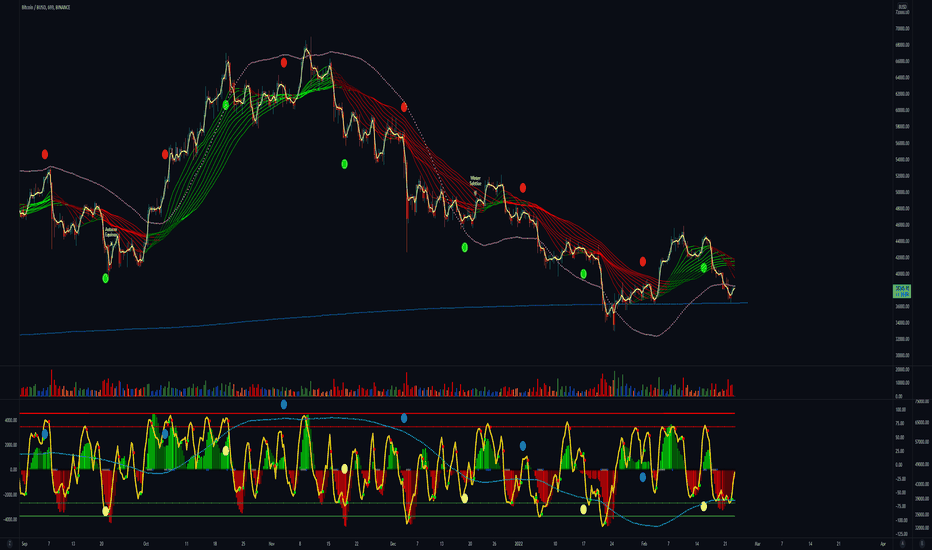
Task: Click the Mar label on the date axis
Action: 757,543
